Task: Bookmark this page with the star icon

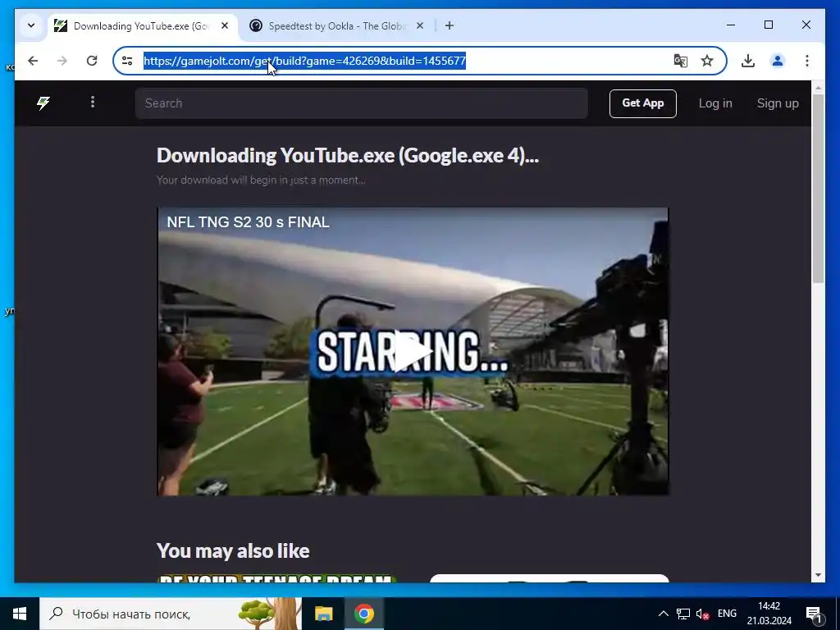Action: click(x=707, y=61)
